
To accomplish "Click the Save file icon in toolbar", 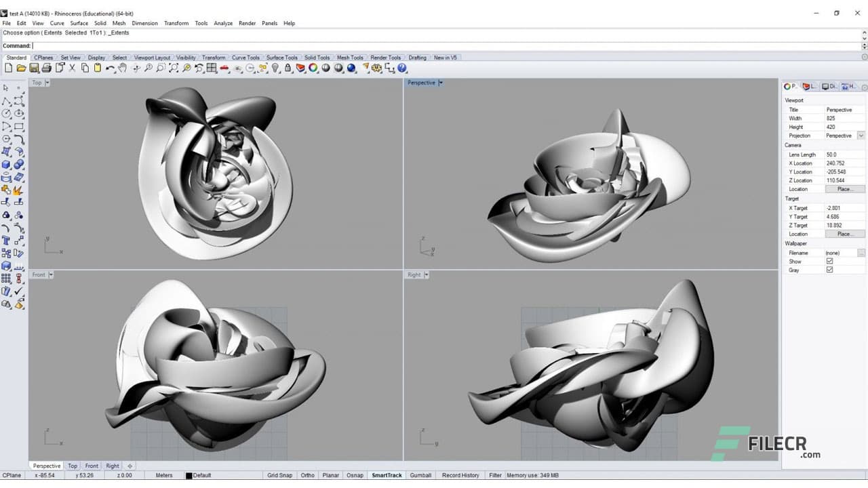I will pyautogui.click(x=33, y=68).
